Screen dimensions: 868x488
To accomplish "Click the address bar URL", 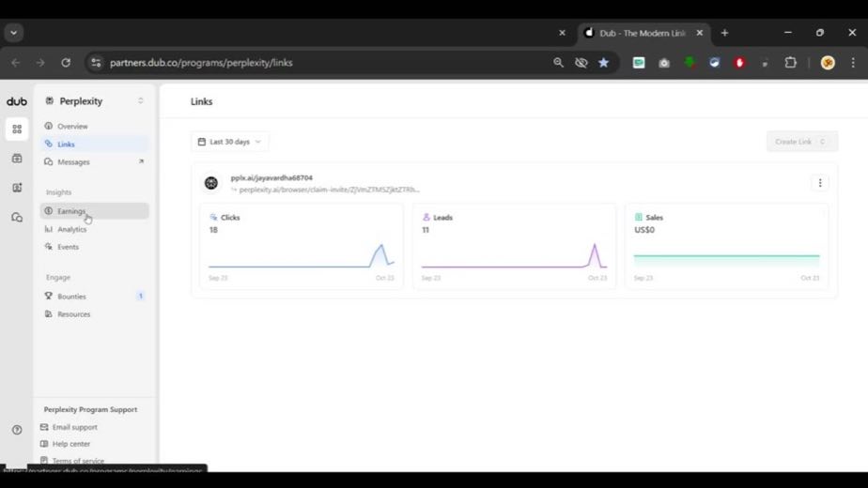I will pyautogui.click(x=201, y=63).
